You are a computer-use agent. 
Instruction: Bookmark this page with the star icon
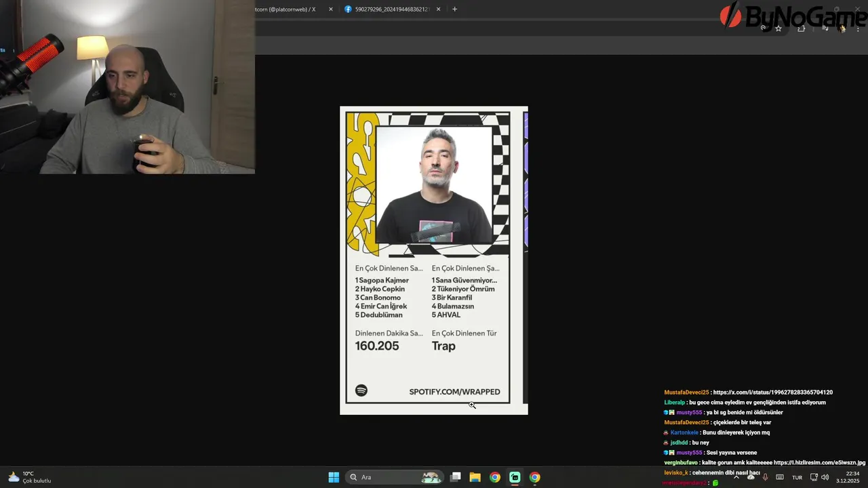(x=778, y=28)
